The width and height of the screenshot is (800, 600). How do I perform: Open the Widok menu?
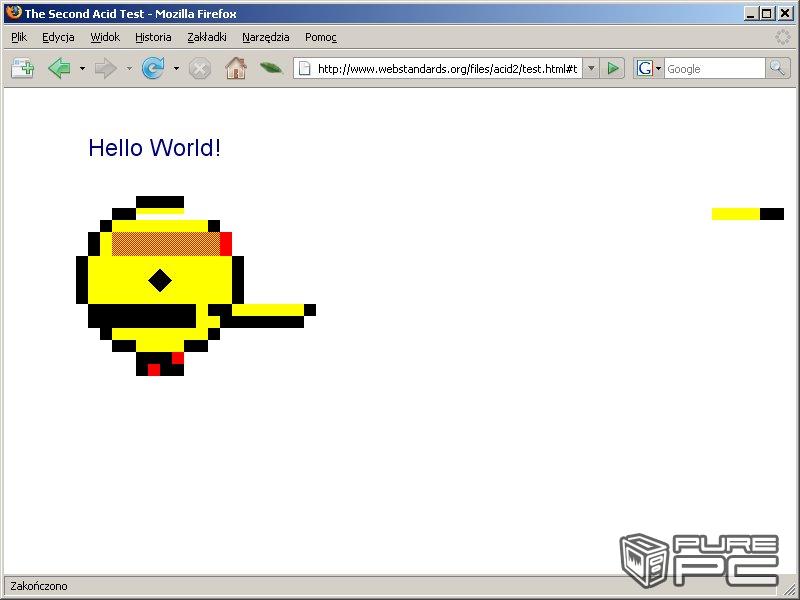(x=105, y=37)
